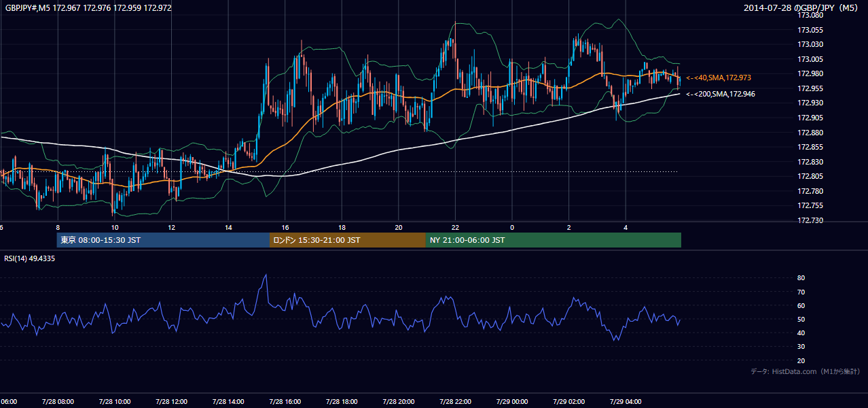This screenshot has width=868, height=408.
Task: Click hour label 16 under price chart
Action: (285, 228)
